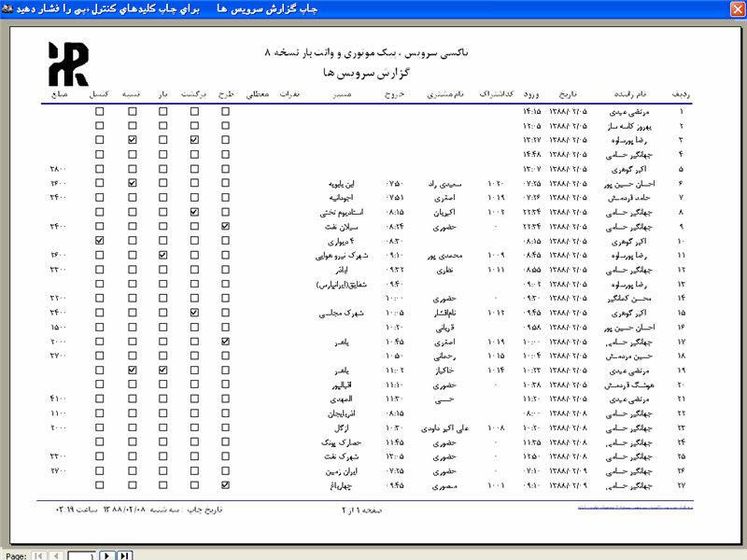Click route شهرک نیرو هوایی
This screenshot has height=560, width=747.
pos(342,256)
